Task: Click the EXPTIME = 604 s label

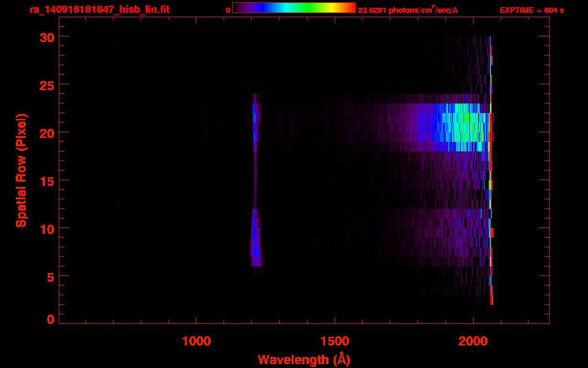Action: click(531, 11)
